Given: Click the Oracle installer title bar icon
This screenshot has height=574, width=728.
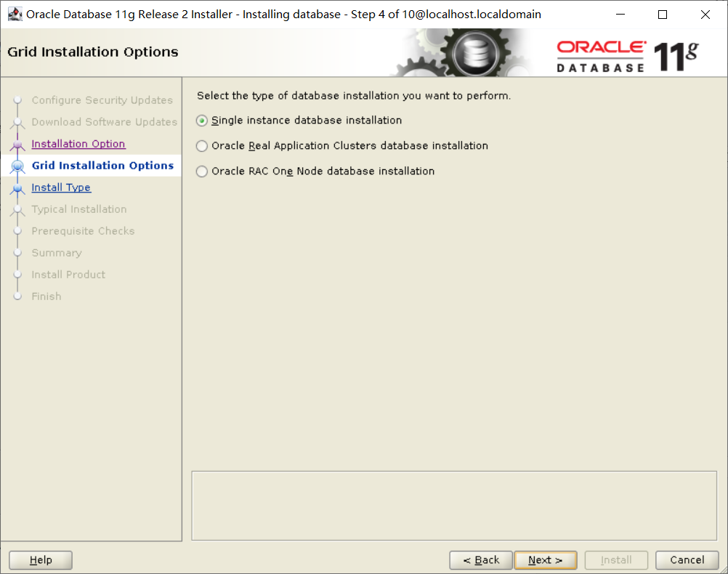Looking at the screenshot, I should click(15, 15).
